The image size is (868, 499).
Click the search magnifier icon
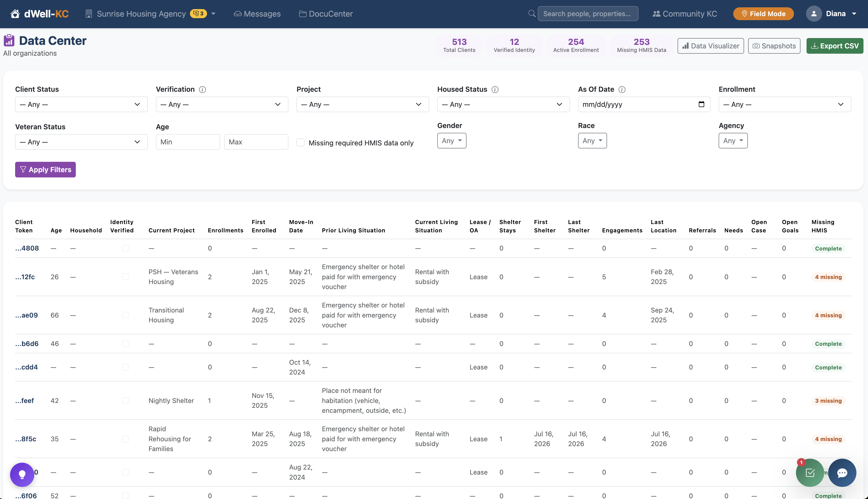532,14
